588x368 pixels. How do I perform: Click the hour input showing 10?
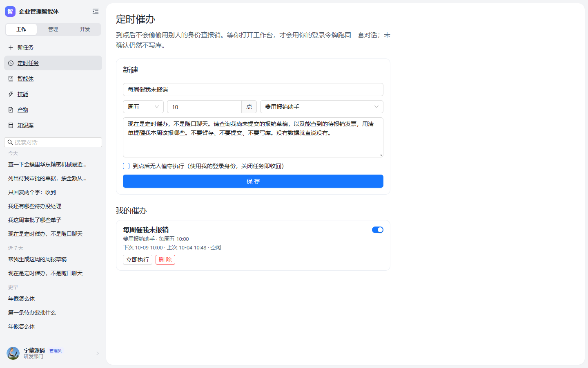click(x=204, y=107)
